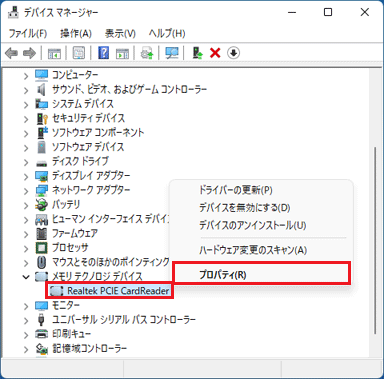The height and width of the screenshot is (379, 384).
Task: Expand the ディスク ドライブ node
Action: pos(26,162)
